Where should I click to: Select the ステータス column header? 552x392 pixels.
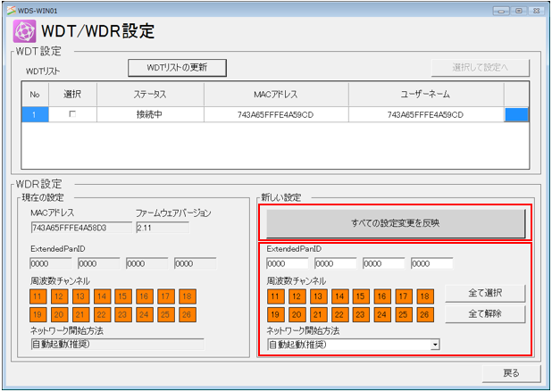point(149,94)
